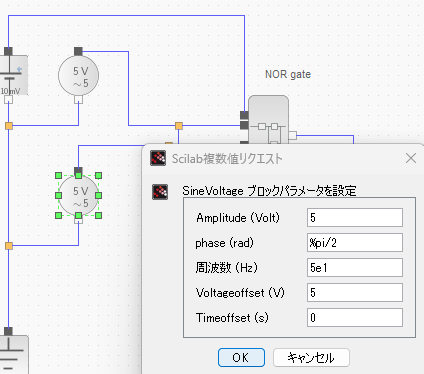
Task: Click the キャンセル button
Action: pyautogui.click(x=311, y=358)
